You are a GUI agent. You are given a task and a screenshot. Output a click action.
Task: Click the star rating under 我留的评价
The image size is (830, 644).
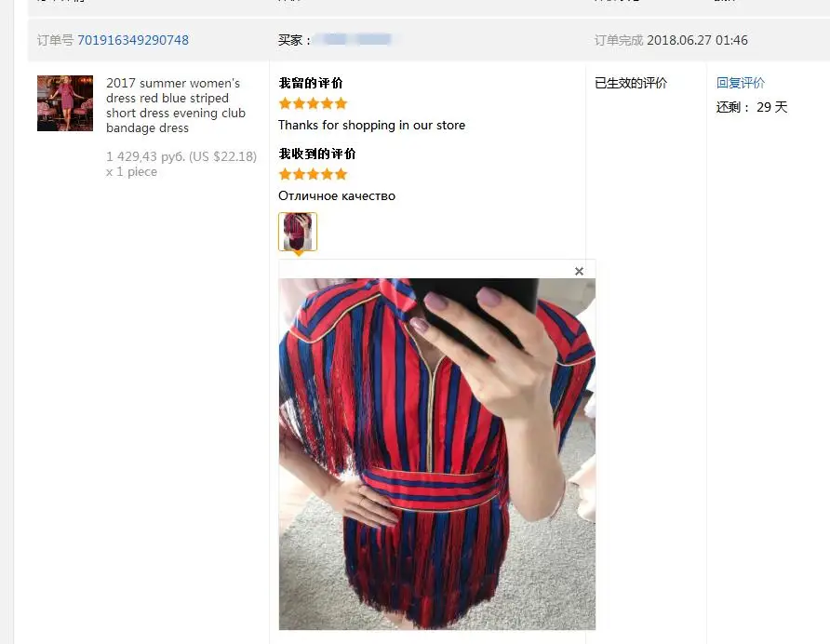tap(313, 103)
